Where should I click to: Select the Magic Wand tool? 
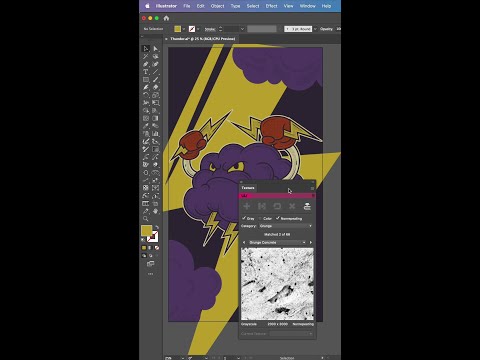click(x=146, y=56)
